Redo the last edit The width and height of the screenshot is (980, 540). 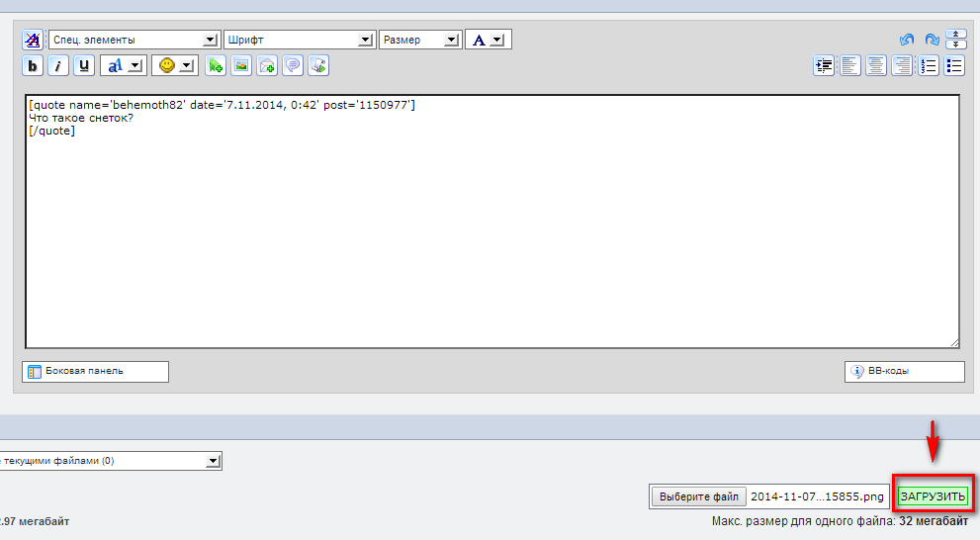pos(932,41)
